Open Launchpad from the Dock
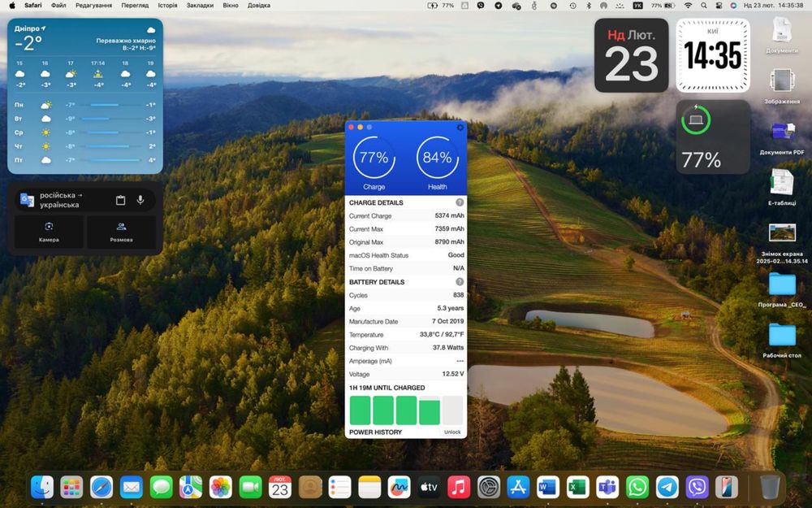812x508 pixels. 71,487
